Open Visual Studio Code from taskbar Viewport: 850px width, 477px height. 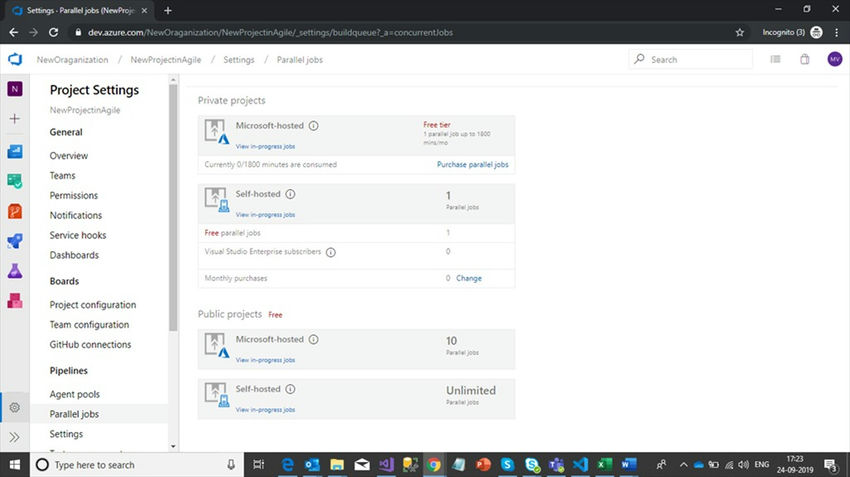580,465
